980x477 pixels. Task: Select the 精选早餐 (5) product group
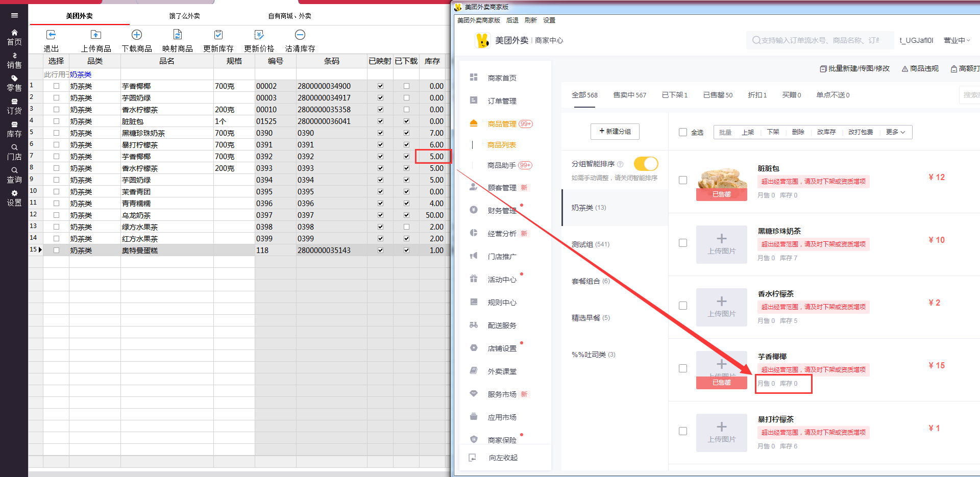(x=591, y=318)
